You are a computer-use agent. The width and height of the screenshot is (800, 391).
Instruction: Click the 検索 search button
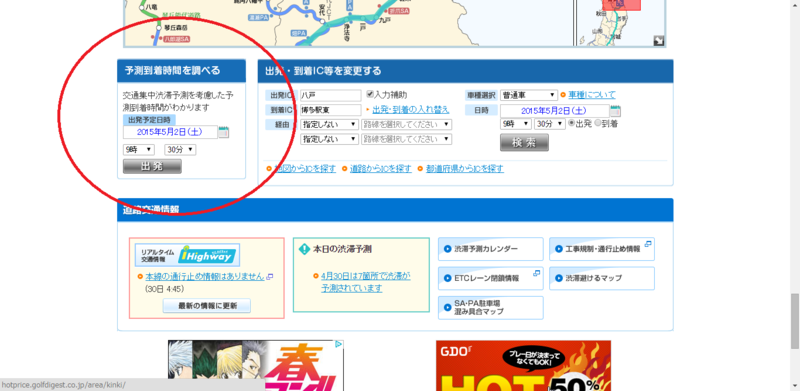[524, 142]
